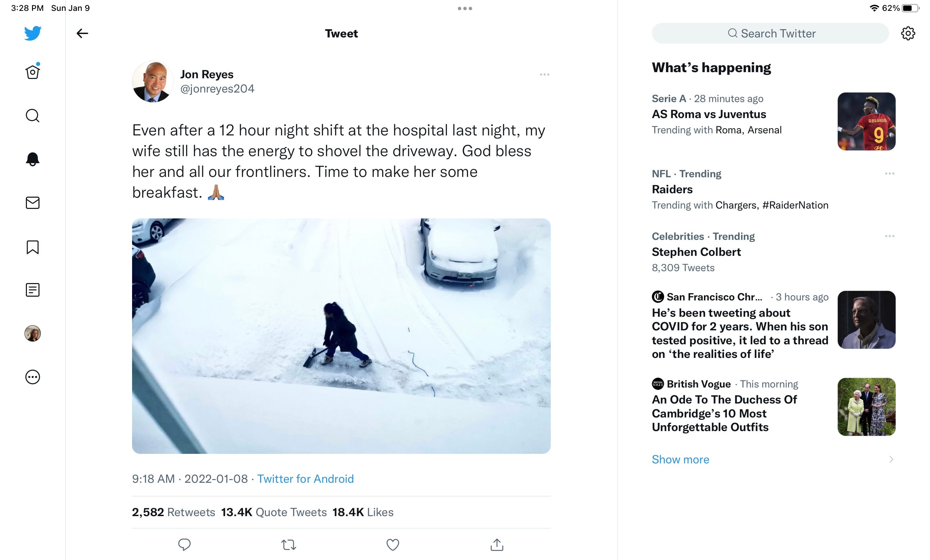Open Twitter for Android link
Image resolution: width=930 pixels, height=560 pixels.
(305, 479)
